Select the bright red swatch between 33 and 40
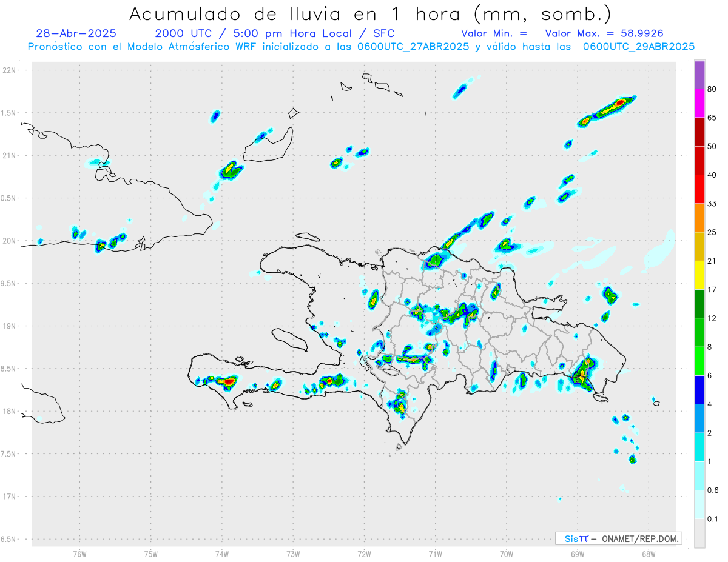 pyautogui.click(x=699, y=189)
